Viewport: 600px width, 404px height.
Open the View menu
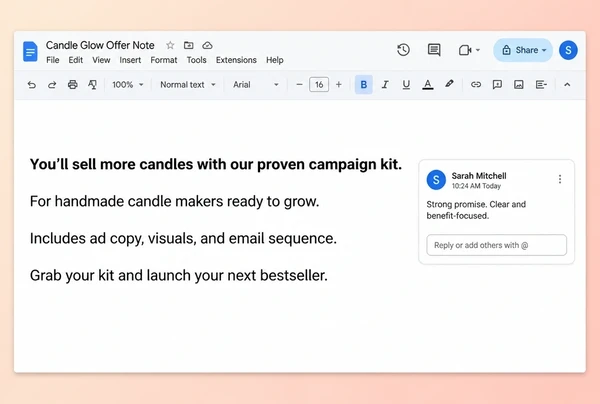(101, 60)
